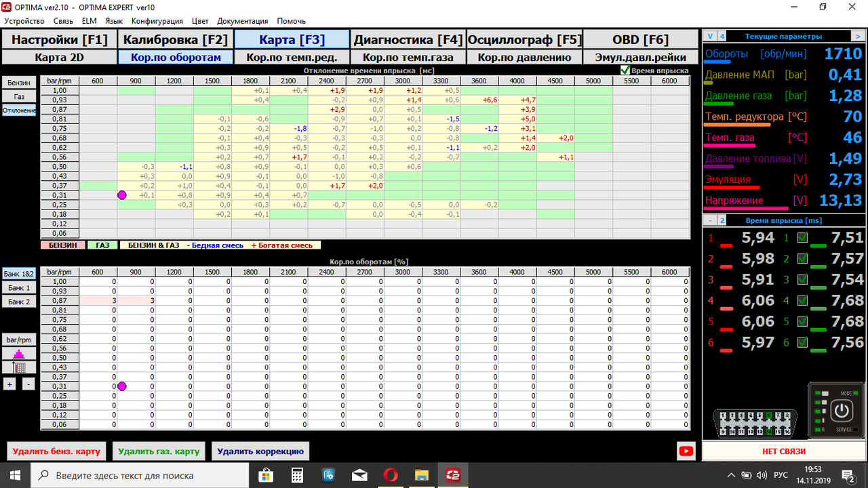Toggle gas injector 1 checkbox
Screen dimensions: 868x488
[x=803, y=238]
